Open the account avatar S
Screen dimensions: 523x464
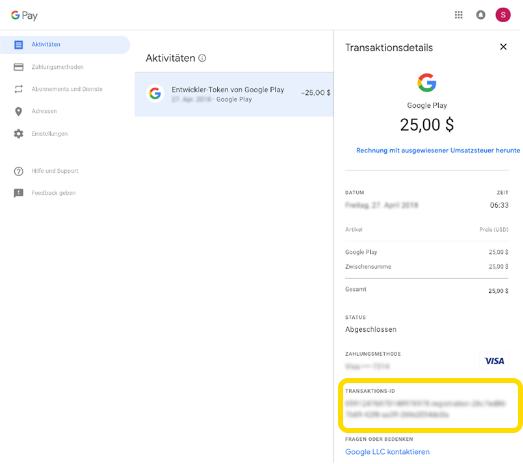[x=503, y=15]
